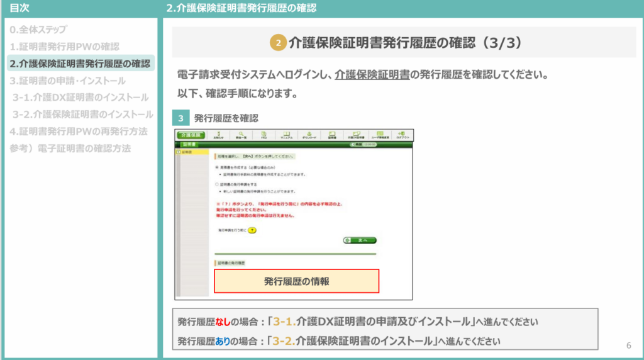This screenshot has width=644, height=360.
Task: Select 2.介護保険証明書発行履歴の確認 contents entry
Action: (80, 64)
